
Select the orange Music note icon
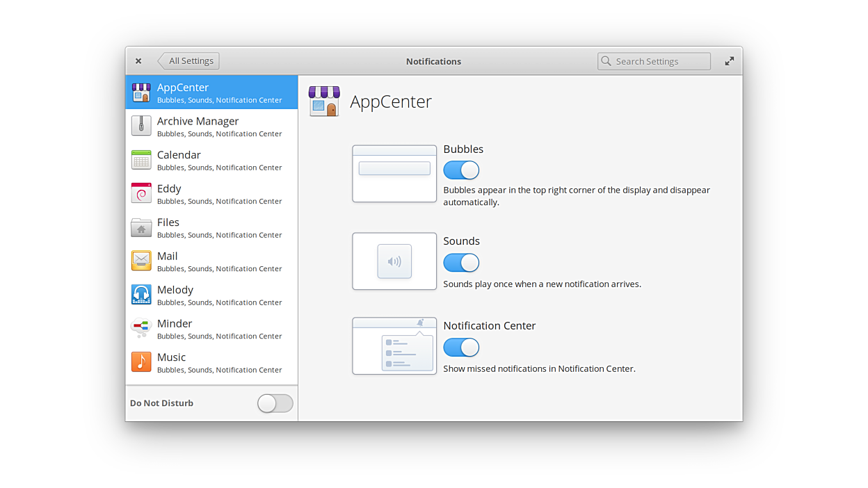[141, 362]
